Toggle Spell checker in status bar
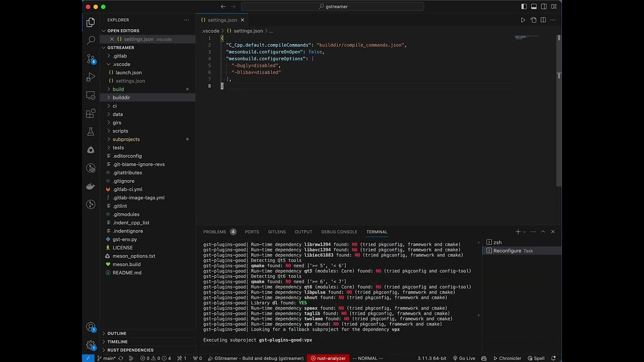This screenshot has height=362, width=644. [x=536, y=358]
